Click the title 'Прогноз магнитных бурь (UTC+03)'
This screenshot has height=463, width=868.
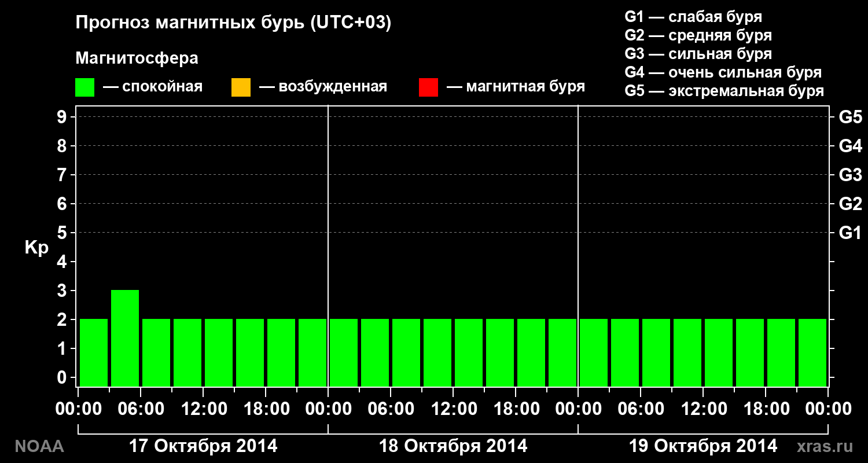point(234,23)
